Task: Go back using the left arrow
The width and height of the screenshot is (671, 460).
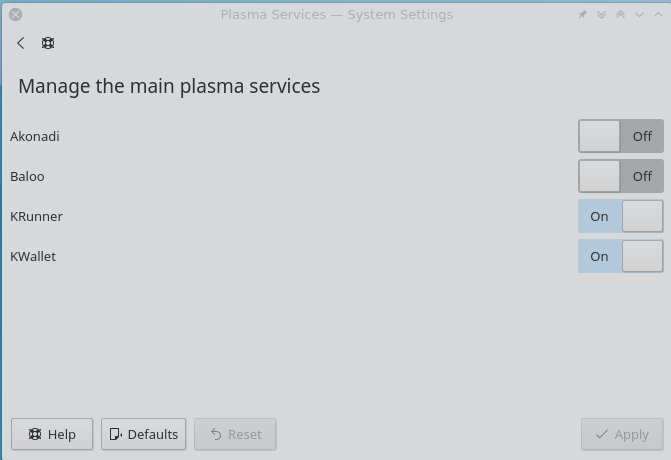Action: (21, 43)
